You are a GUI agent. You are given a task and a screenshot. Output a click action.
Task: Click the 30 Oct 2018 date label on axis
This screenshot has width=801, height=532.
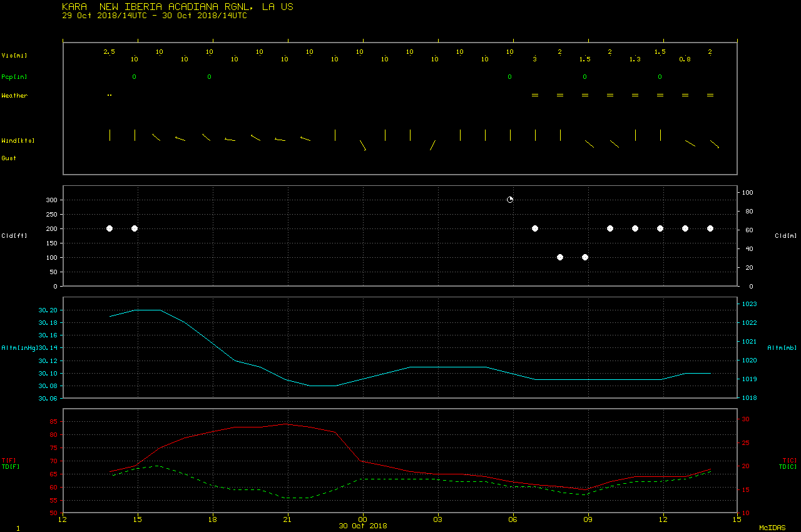click(363, 526)
